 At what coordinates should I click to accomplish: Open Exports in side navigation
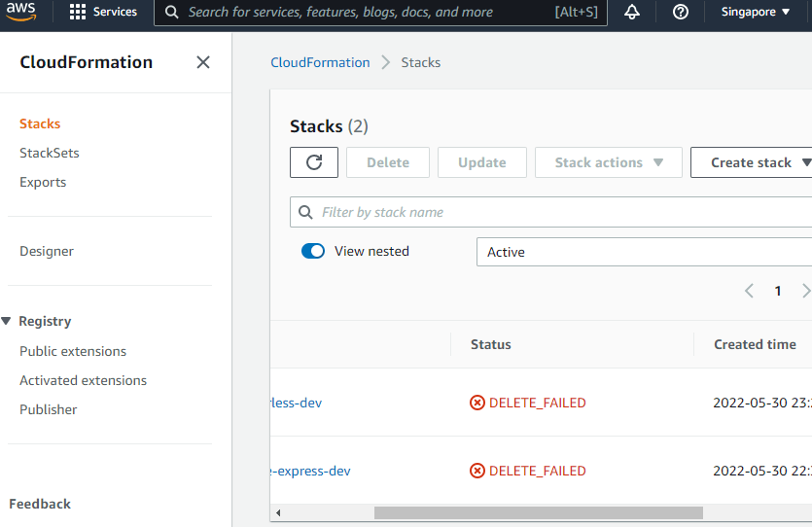pos(43,182)
